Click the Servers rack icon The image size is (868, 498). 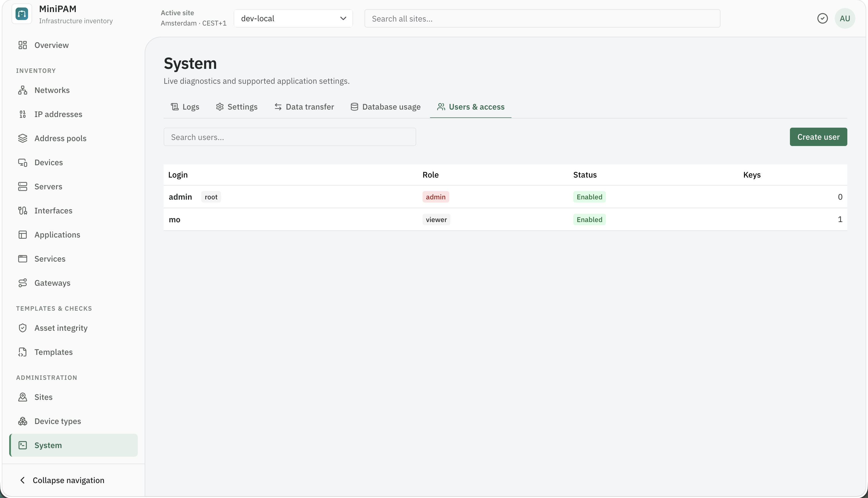(23, 187)
